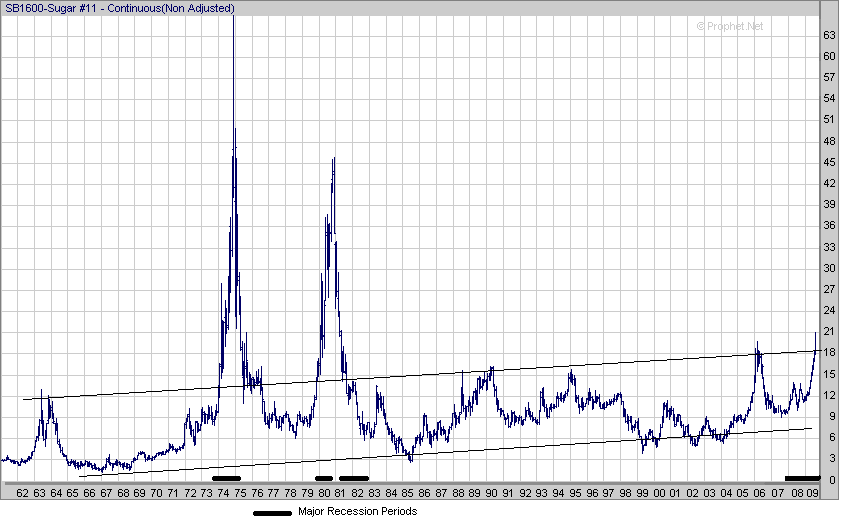Click the chart title SB1600-Sugar #11 Continuous
Image resolution: width=854 pixels, height=525 pixels.
coord(120,8)
